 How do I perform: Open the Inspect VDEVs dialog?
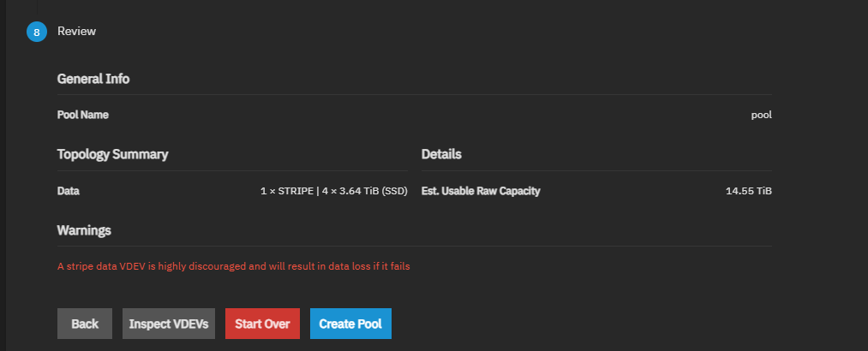point(169,324)
